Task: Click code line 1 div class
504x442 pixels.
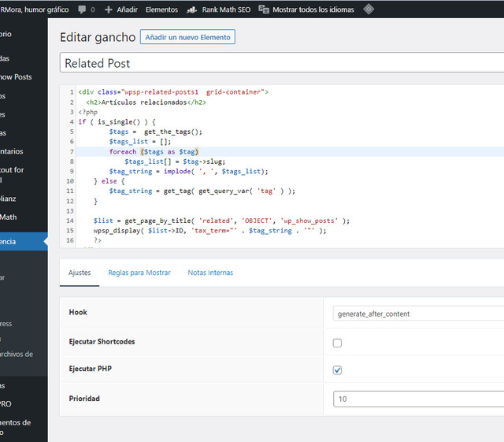Action: [x=173, y=92]
